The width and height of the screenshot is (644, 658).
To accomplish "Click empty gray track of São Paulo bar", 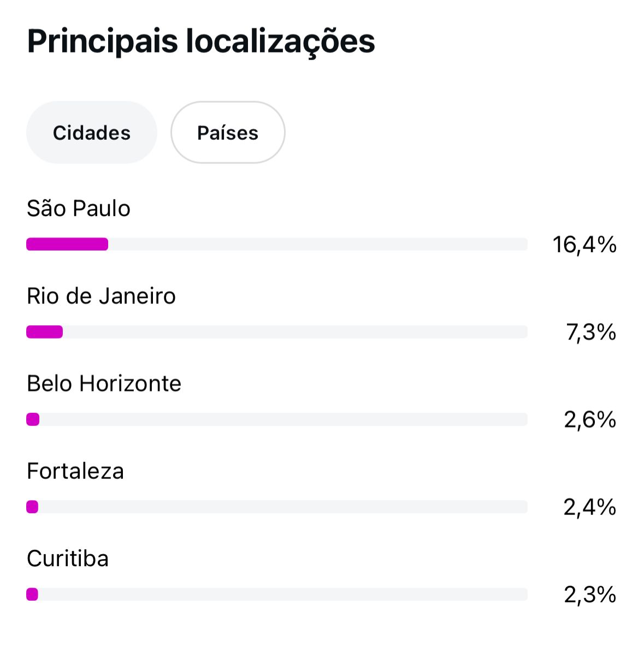I will (317, 244).
